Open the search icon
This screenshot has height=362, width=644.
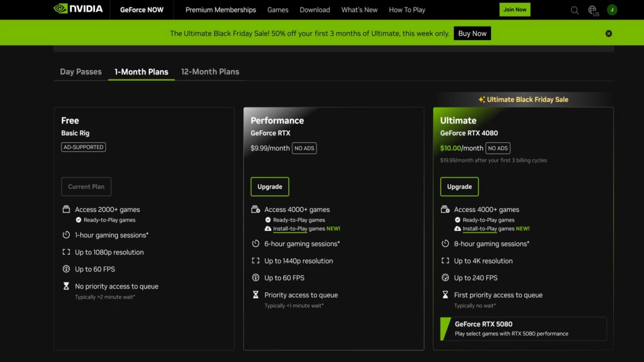click(575, 10)
